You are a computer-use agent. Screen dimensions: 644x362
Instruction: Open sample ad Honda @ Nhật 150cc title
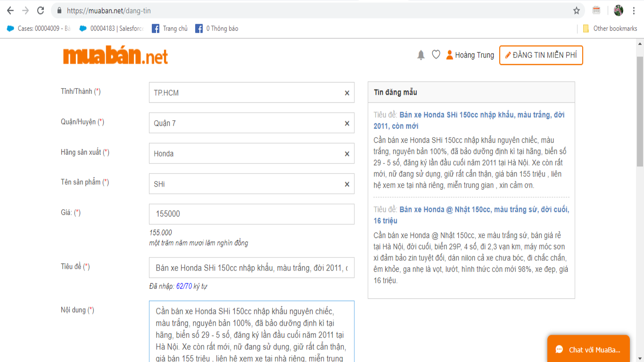click(471, 215)
